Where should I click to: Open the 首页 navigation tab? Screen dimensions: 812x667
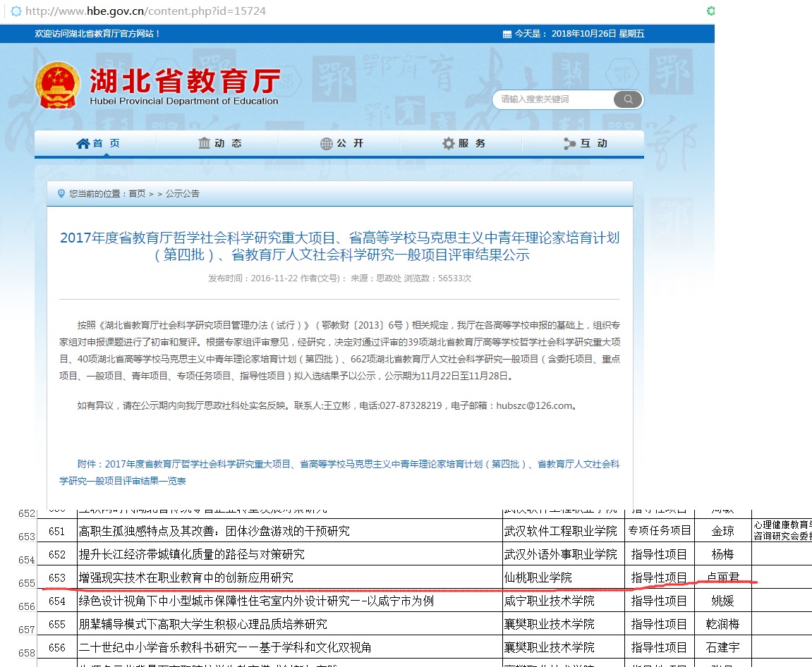pyautogui.click(x=96, y=143)
